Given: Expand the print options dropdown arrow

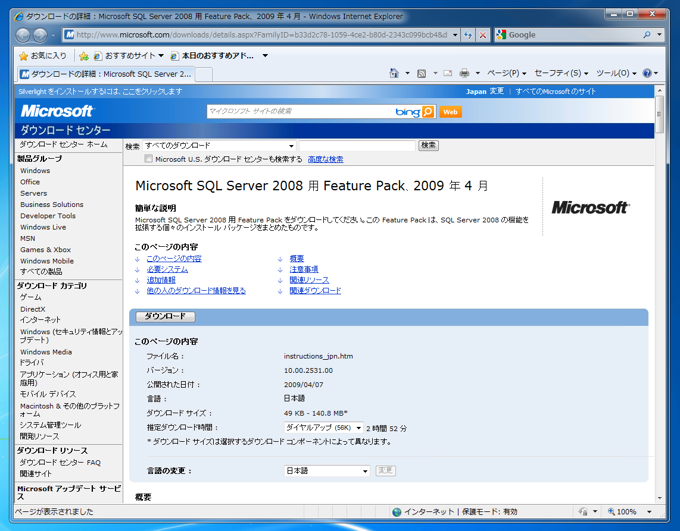Looking at the screenshot, I should point(477,73).
